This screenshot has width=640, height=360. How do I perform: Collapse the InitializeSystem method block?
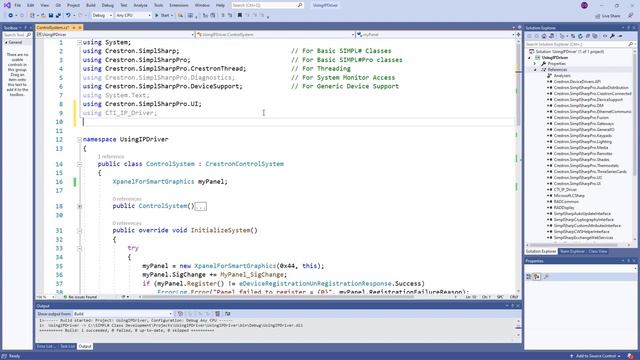pos(80,231)
